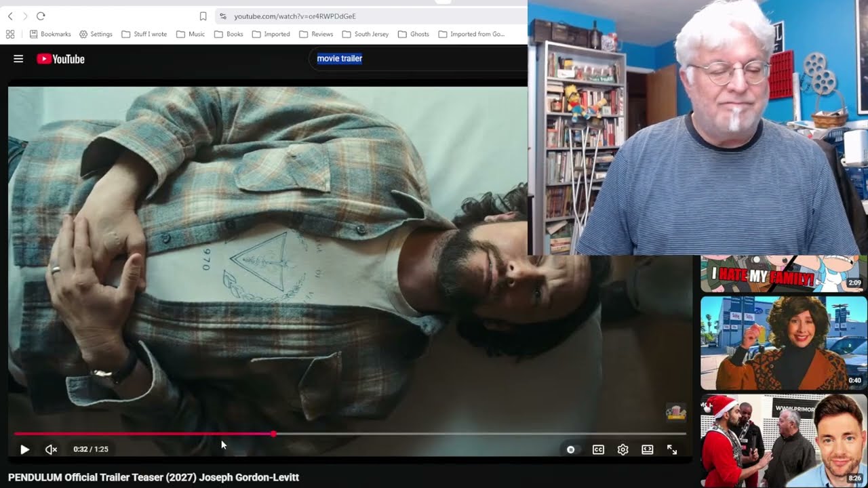Open the browser apps grid icon
The image size is (868, 488).
pyautogui.click(x=10, y=34)
